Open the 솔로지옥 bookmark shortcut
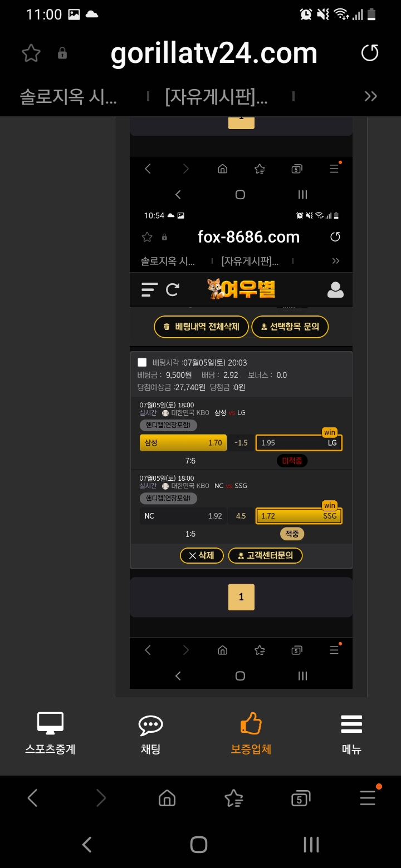This screenshot has width=401, height=868. click(x=69, y=97)
